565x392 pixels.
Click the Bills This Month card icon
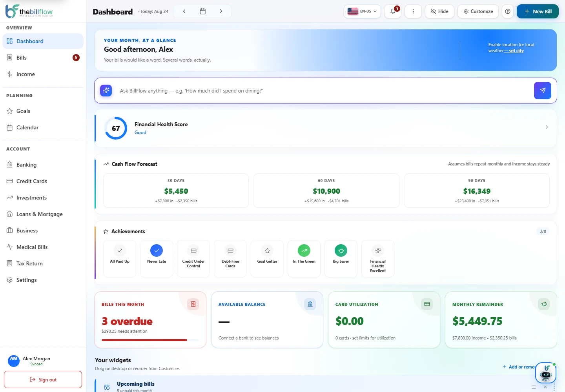pos(193,304)
